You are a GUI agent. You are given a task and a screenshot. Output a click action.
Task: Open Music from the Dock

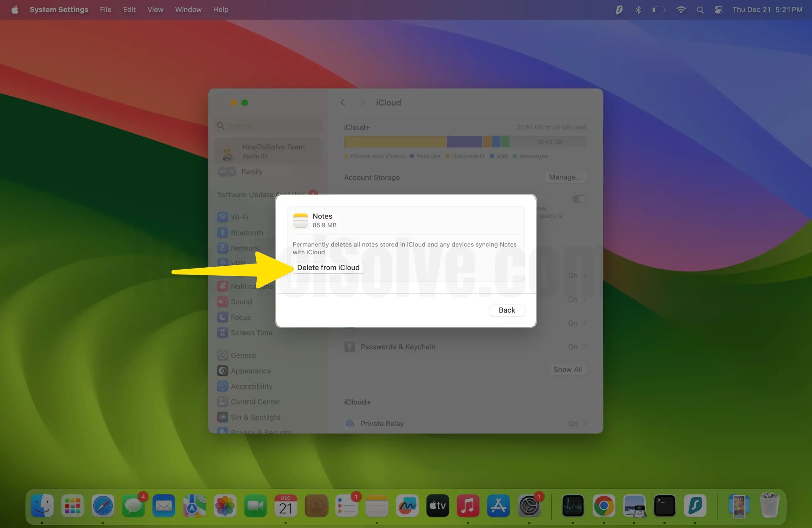(x=468, y=505)
